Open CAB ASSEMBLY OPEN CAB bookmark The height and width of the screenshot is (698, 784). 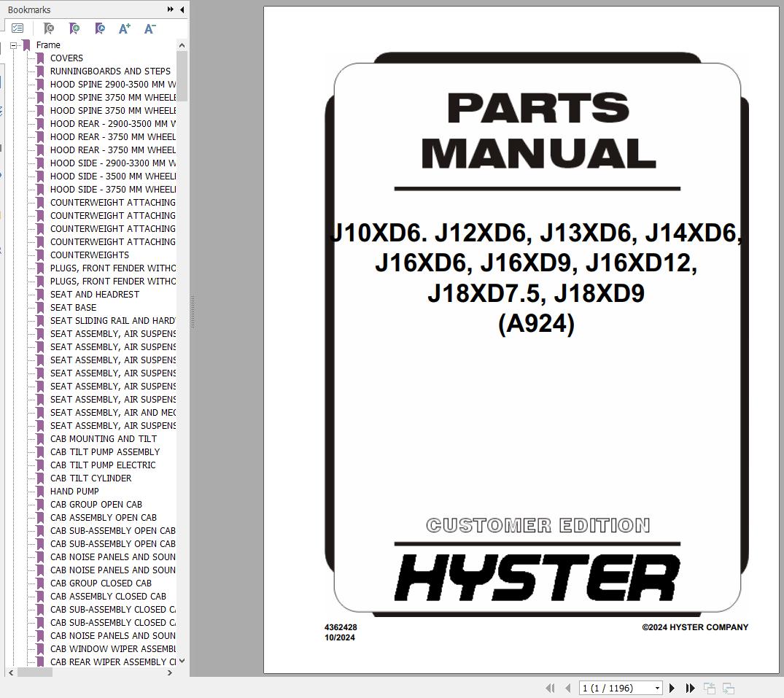coord(104,518)
